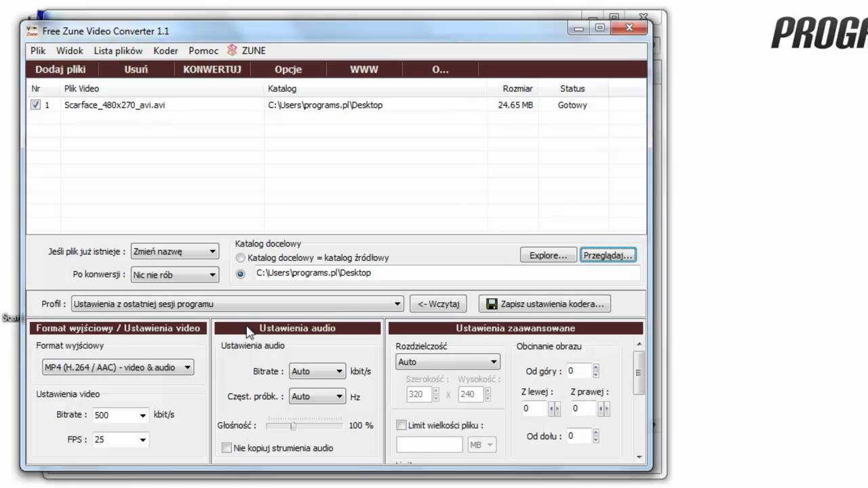Click the Explore... button

[549, 256]
